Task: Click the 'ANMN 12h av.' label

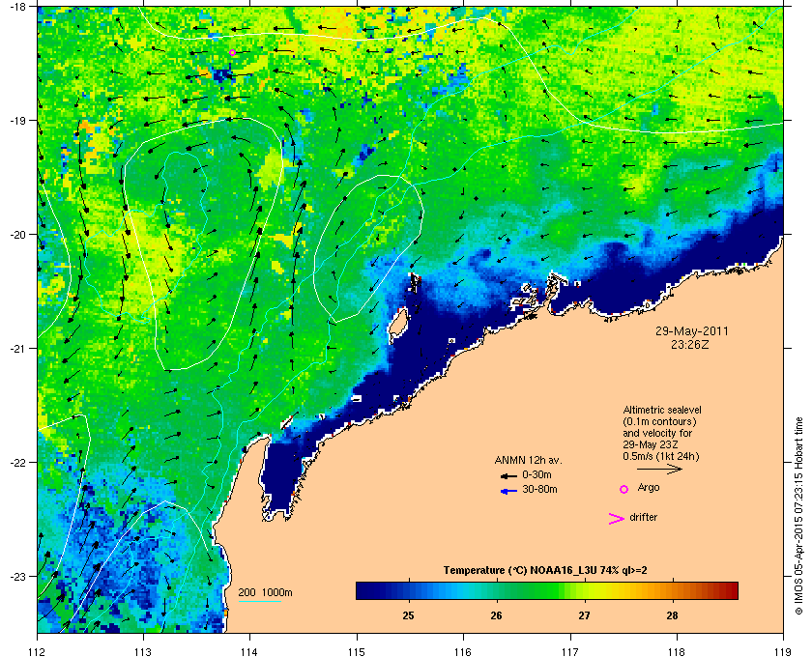Action: (528, 460)
